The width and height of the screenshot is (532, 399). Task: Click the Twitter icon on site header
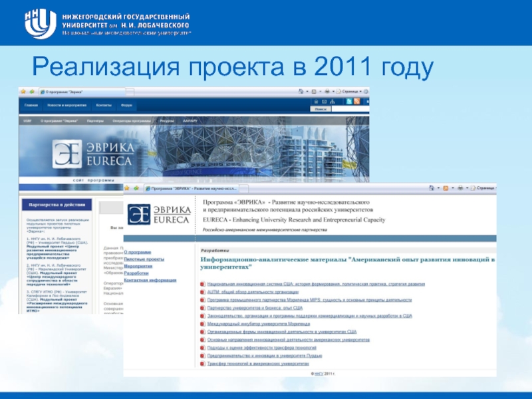coord(349,100)
